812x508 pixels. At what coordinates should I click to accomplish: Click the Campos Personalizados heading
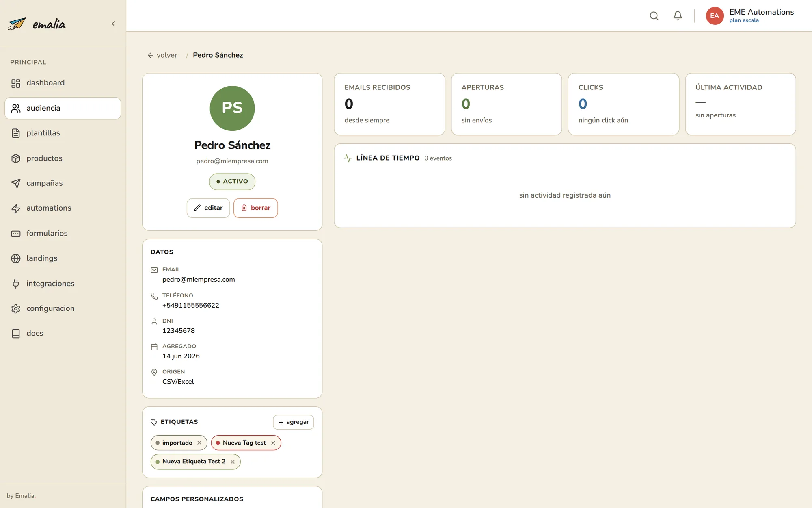(197, 499)
